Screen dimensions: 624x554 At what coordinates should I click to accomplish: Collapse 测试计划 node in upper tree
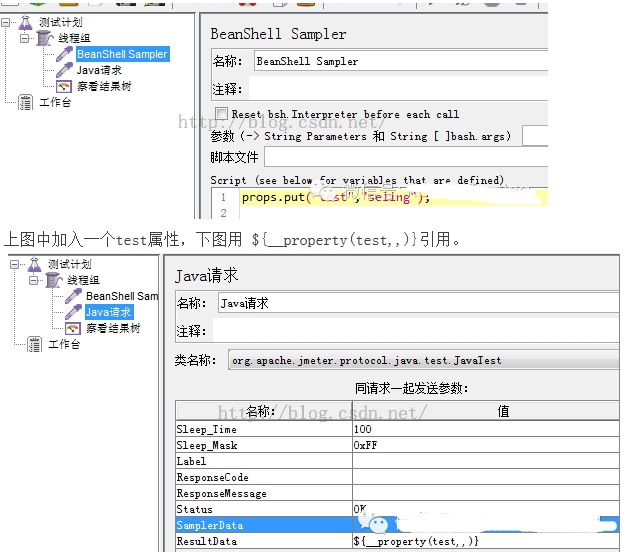pos(6,23)
